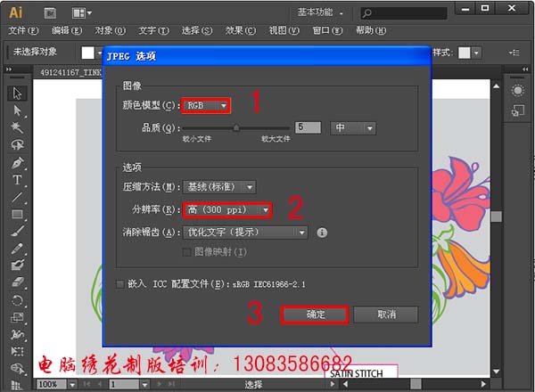The width and height of the screenshot is (535, 392).
Task: Open the right panel circular icon
Action: click(x=517, y=90)
